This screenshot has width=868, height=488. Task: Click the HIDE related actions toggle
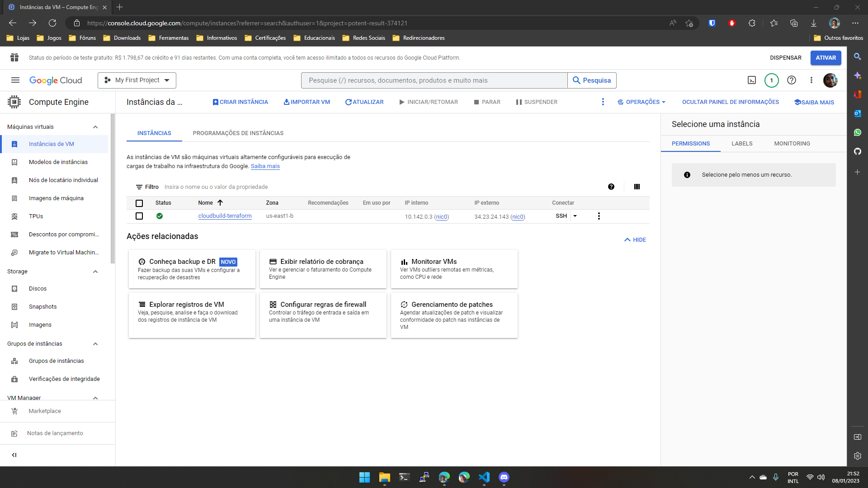coord(635,239)
